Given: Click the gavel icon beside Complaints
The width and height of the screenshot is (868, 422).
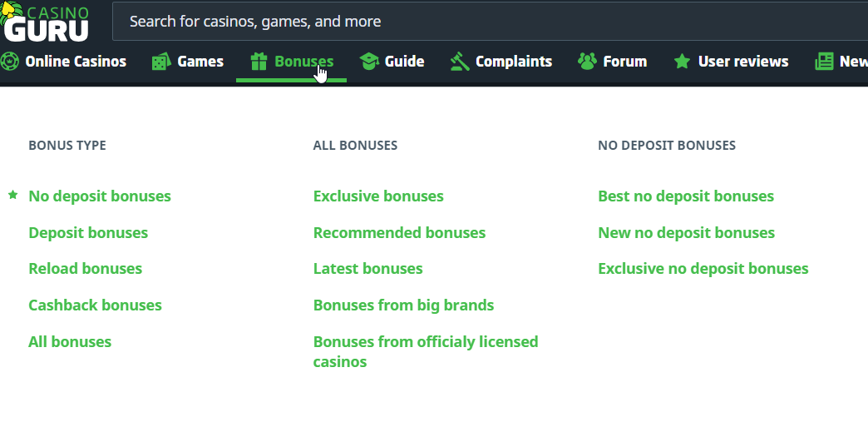Looking at the screenshot, I should coord(460,62).
